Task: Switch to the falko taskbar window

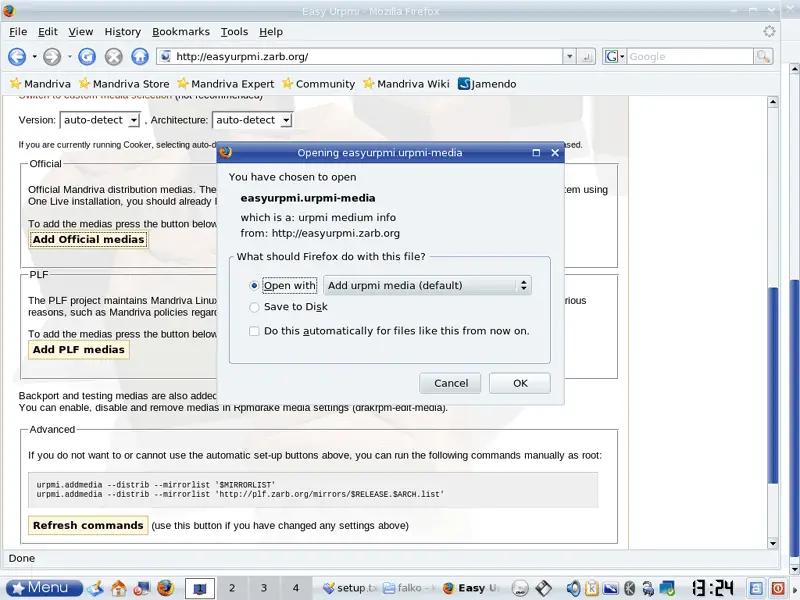Action: tap(408, 588)
